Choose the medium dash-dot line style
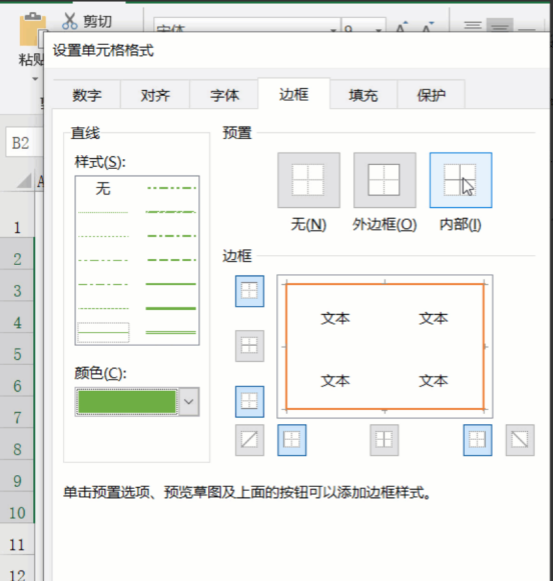This screenshot has height=581, width=554. pos(171,236)
